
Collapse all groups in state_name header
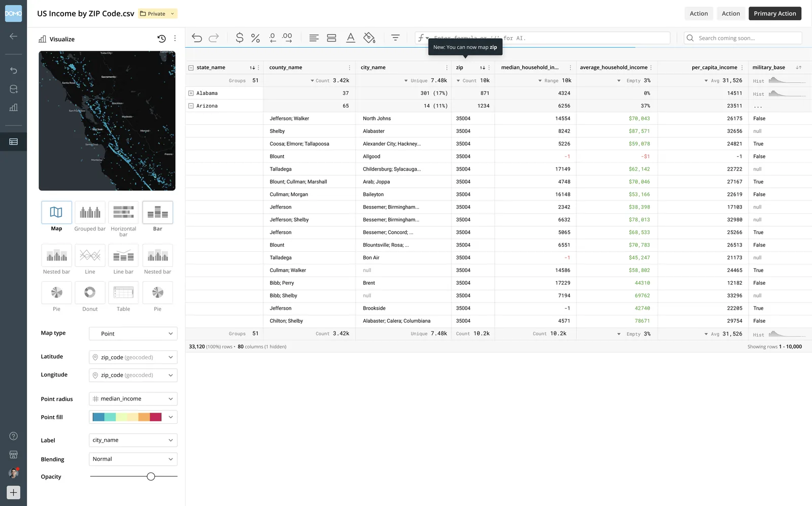click(191, 68)
